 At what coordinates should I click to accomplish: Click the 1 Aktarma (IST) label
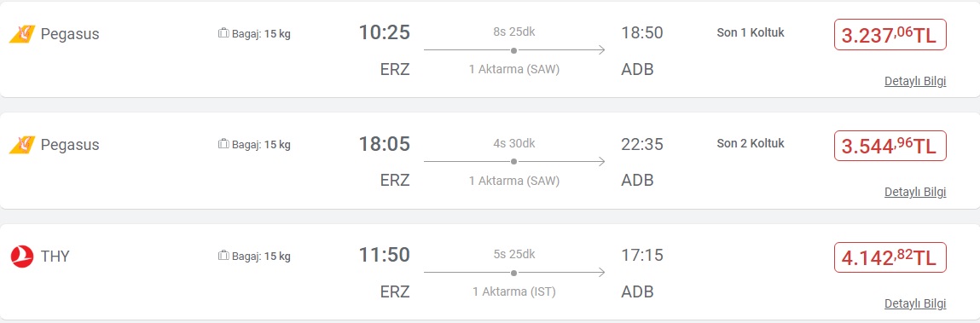(x=513, y=291)
